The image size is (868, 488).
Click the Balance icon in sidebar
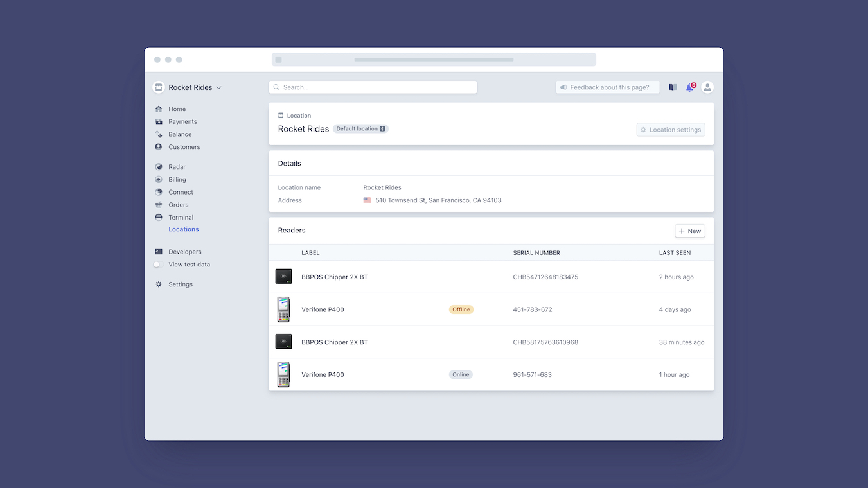(x=157, y=134)
